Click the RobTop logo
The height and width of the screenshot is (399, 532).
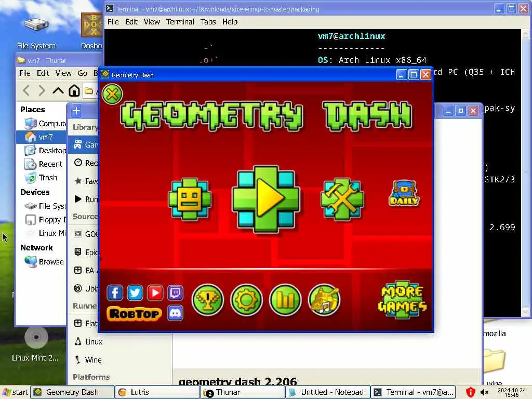pyautogui.click(x=134, y=314)
